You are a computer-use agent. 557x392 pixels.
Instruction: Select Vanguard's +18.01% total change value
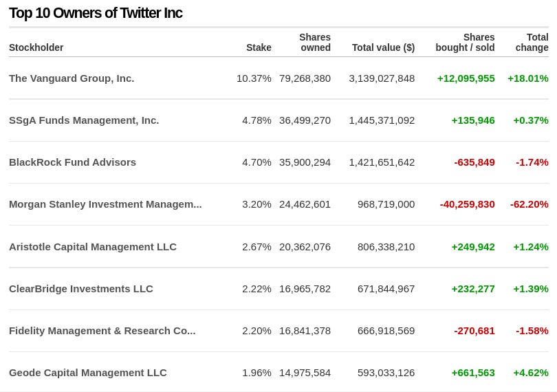(528, 78)
